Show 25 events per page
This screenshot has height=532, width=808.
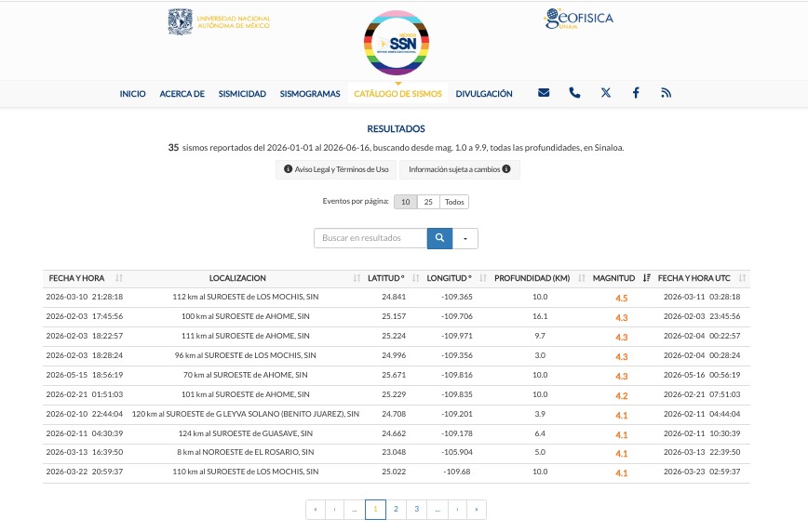point(428,202)
